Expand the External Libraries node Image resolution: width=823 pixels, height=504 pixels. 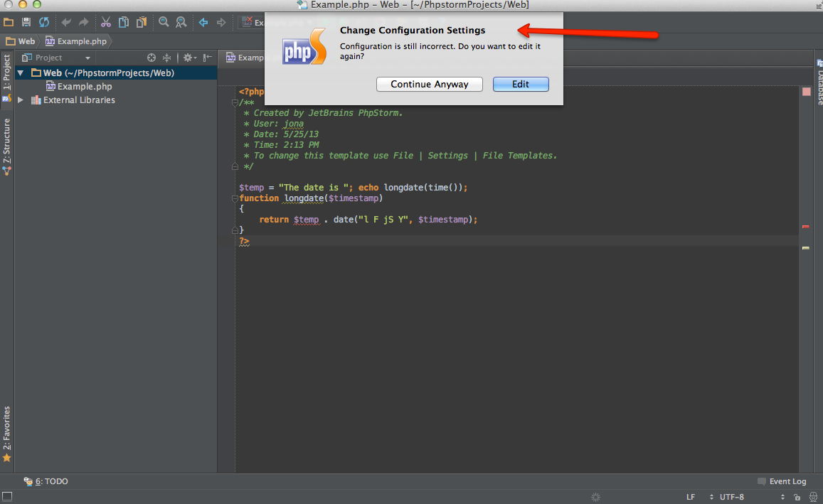coord(21,100)
